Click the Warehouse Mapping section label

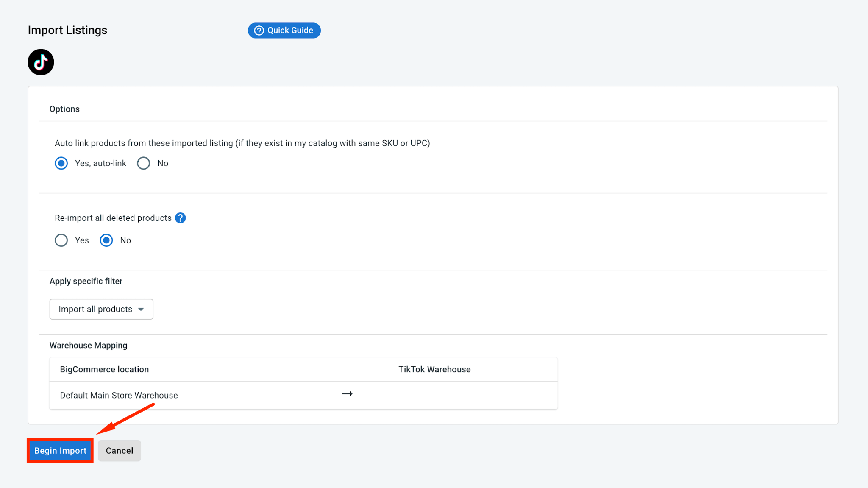(88, 346)
